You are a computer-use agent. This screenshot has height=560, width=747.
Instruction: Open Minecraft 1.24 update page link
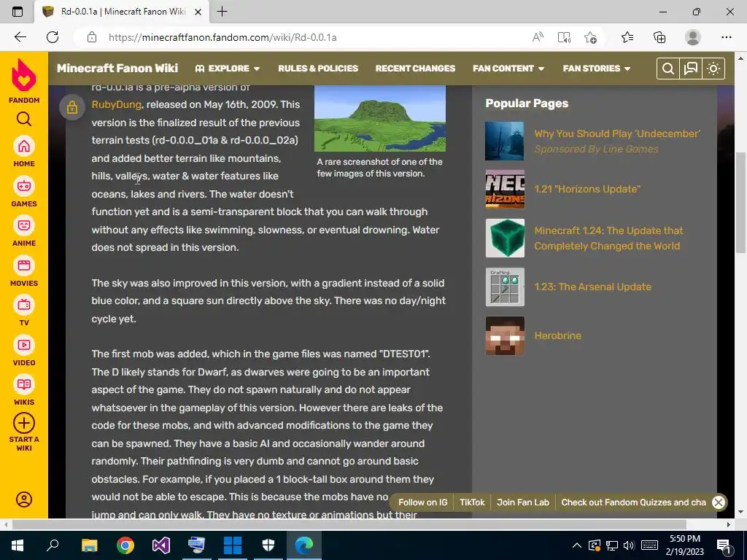click(x=608, y=238)
